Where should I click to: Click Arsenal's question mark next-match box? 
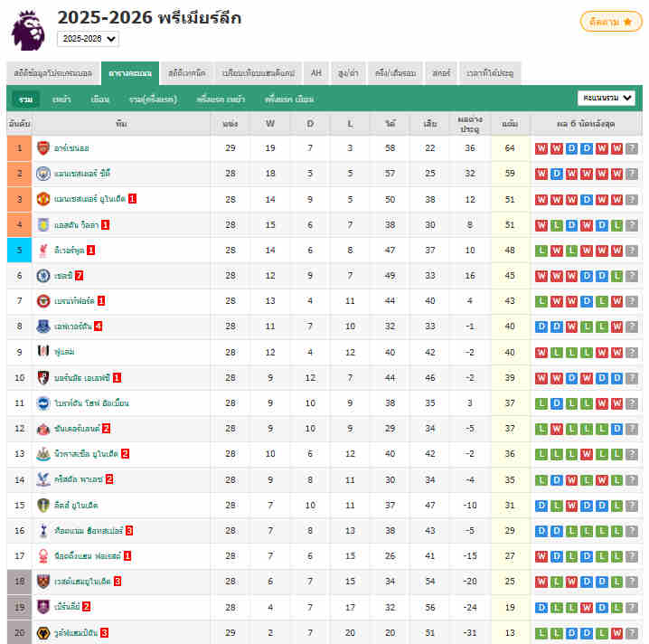click(632, 147)
